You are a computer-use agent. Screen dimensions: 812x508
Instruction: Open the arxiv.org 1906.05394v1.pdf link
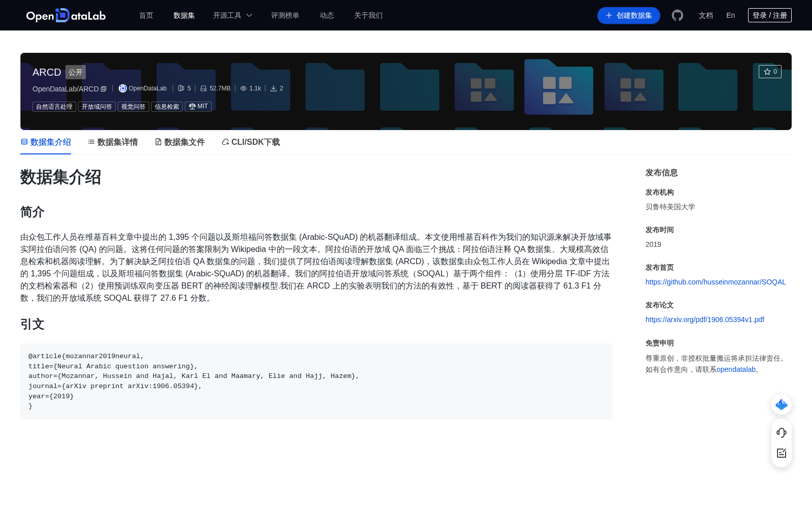705,320
